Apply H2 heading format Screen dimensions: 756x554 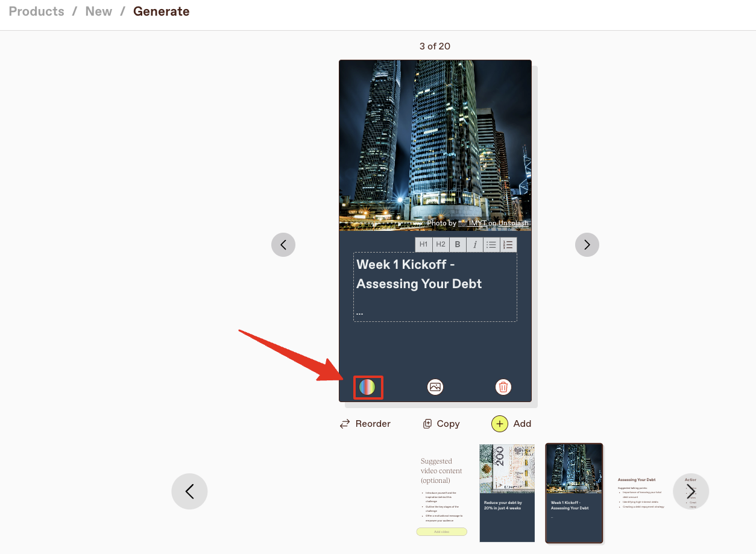[441, 245]
